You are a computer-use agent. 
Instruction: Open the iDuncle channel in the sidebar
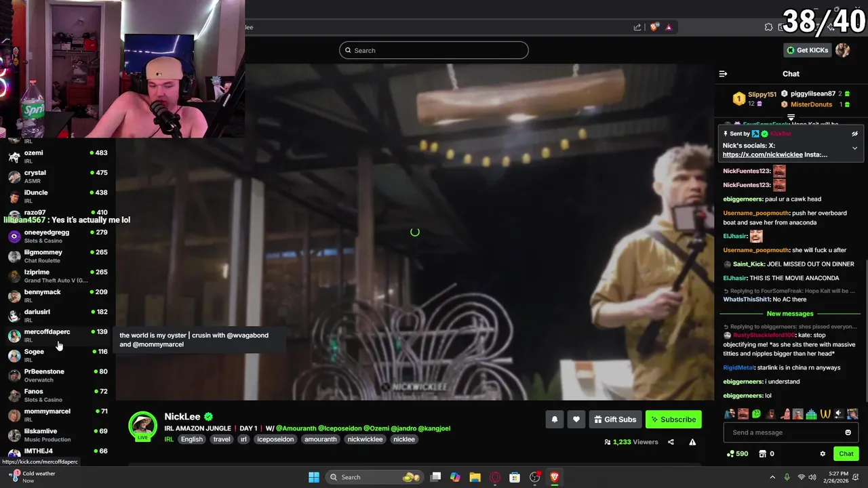click(x=58, y=197)
